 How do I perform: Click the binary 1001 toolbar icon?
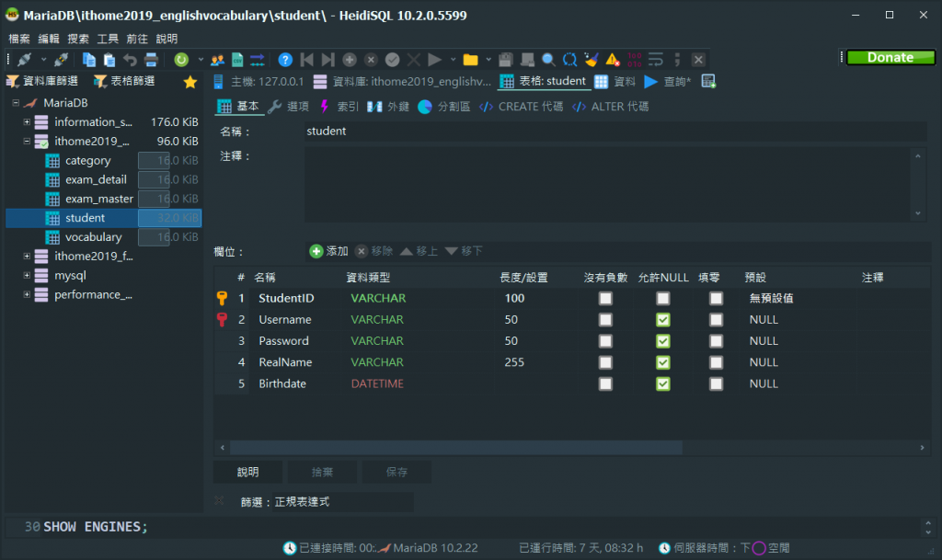pyautogui.click(x=635, y=60)
